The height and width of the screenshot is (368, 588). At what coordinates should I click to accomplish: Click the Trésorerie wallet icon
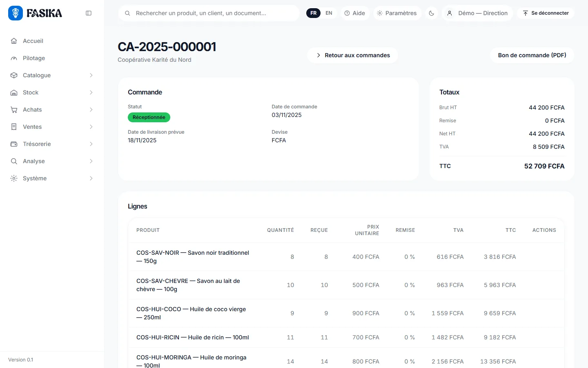coord(14,144)
